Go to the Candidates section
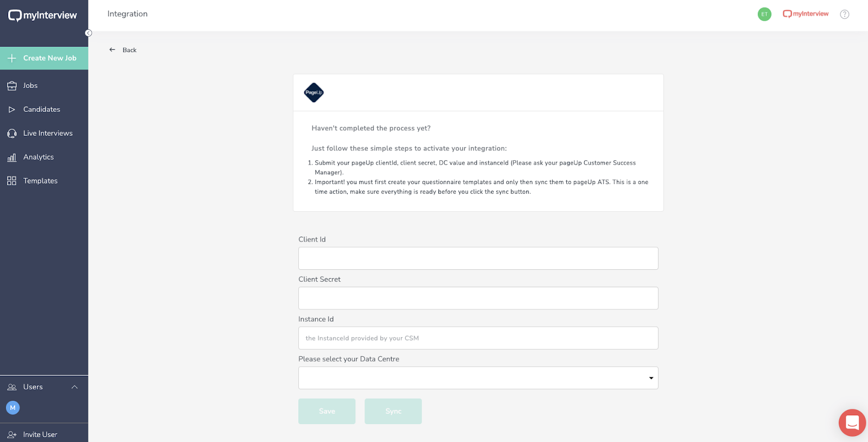Viewport: 868px width, 442px height. point(41,110)
